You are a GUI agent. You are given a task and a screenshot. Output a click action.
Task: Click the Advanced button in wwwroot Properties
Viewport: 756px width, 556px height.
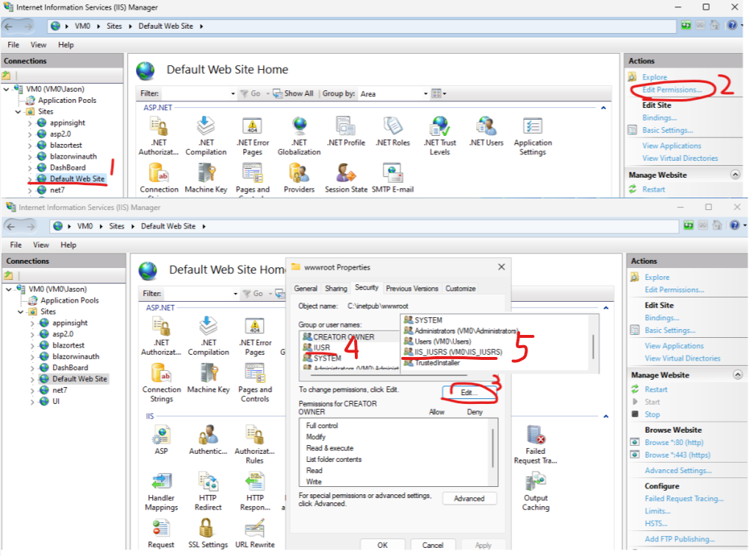point(469,498)
